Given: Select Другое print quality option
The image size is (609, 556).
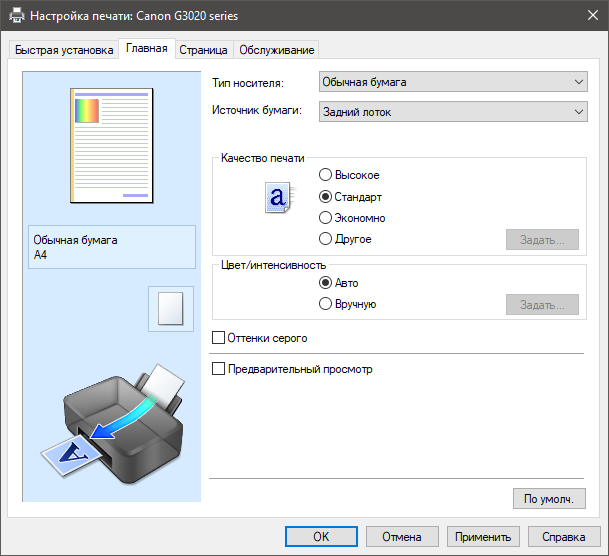Looking at the screenshot, I should click(x=345, y=239).
